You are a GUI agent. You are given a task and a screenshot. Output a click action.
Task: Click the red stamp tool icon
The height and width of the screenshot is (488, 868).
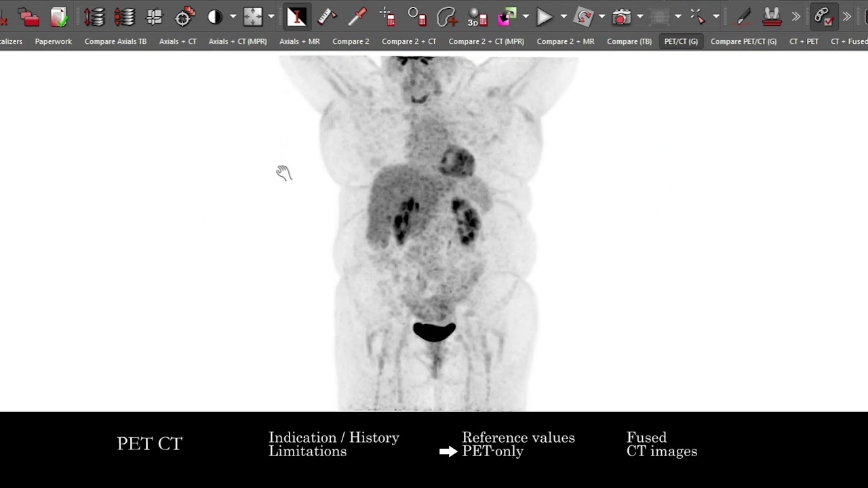[x=771, y=17]
